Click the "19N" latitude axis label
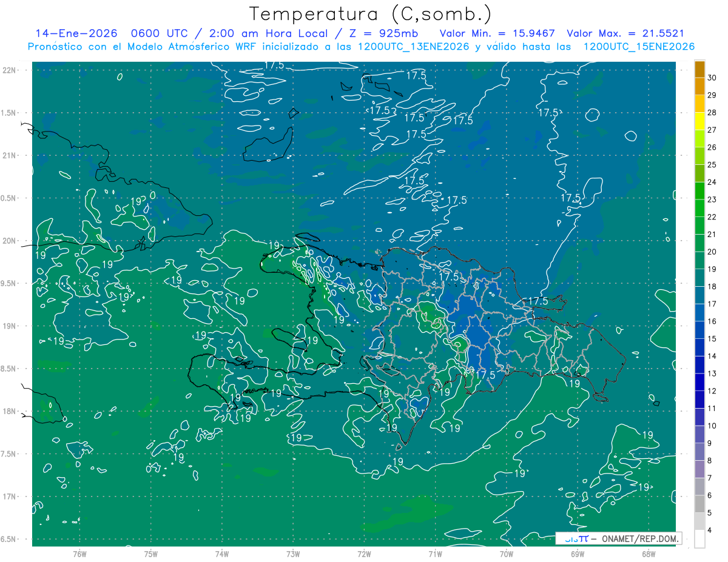This screenshot has width=728, height=562. tap(10, 326)
